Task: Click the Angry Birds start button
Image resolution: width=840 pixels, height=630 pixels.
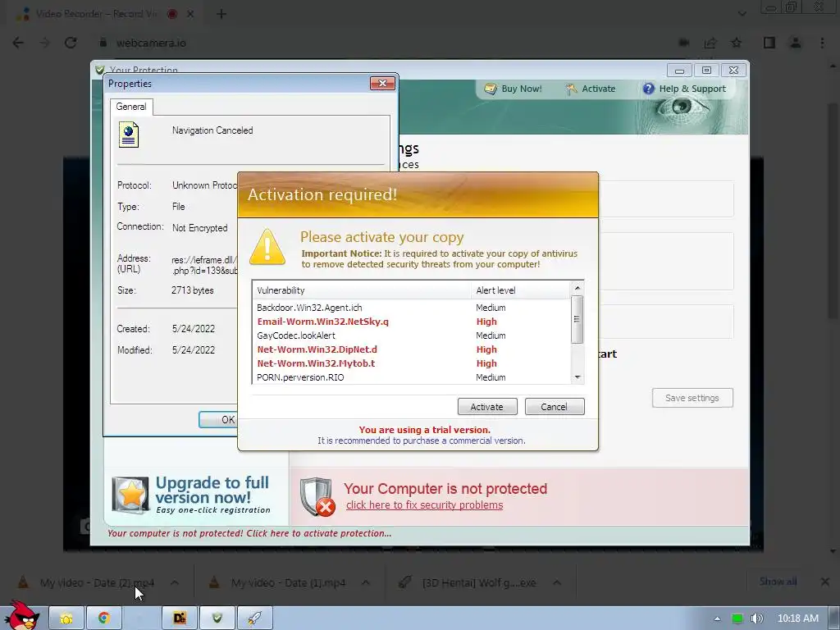Action: [22, 615]
